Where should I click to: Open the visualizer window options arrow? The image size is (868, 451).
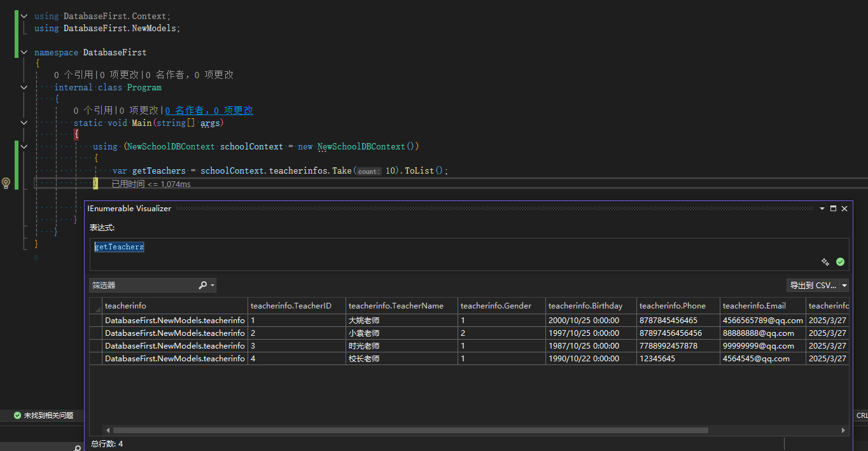[x=822, y=209]
